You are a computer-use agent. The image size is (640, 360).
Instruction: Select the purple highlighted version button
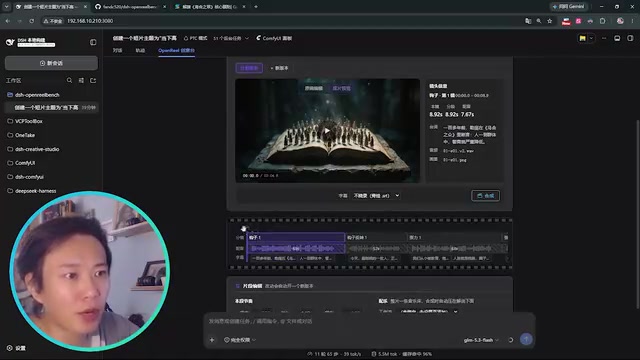click(249, 68)
